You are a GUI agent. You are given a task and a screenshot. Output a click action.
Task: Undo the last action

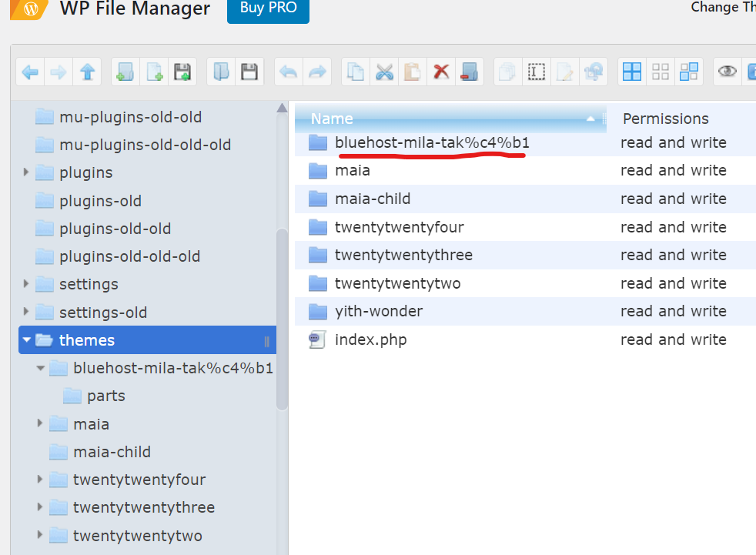(289, 72)
